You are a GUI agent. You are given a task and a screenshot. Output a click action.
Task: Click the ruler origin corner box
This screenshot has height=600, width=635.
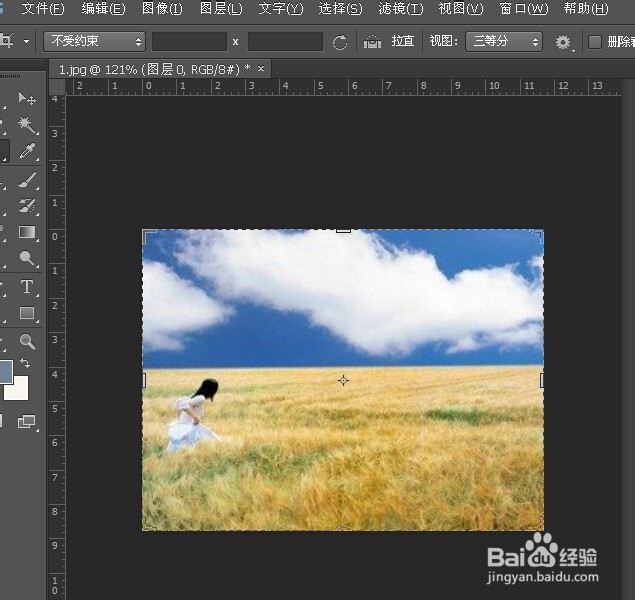click(57, 87)
